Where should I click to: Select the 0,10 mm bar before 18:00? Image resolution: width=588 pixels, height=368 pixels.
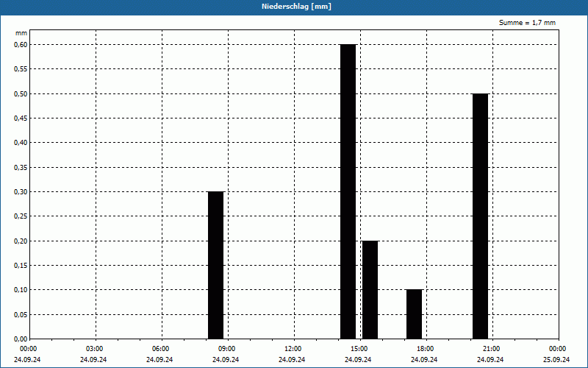[414, 314]
